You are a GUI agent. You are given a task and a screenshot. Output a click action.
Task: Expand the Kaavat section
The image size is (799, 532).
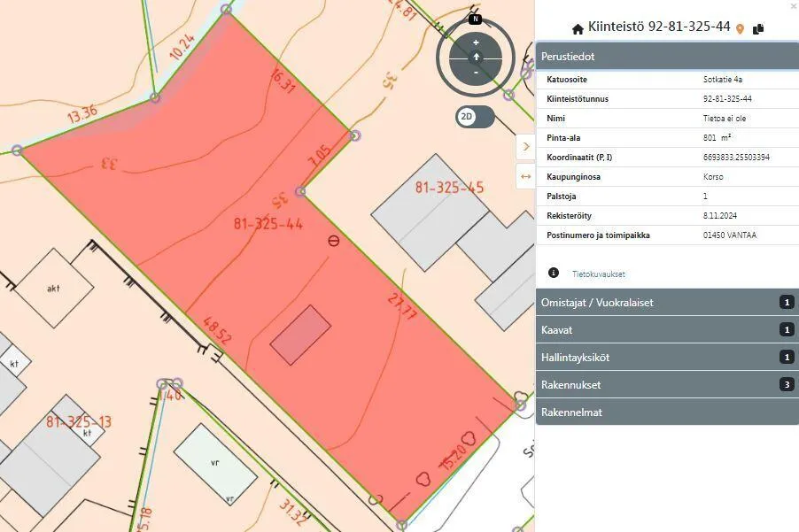pos(667,330)
